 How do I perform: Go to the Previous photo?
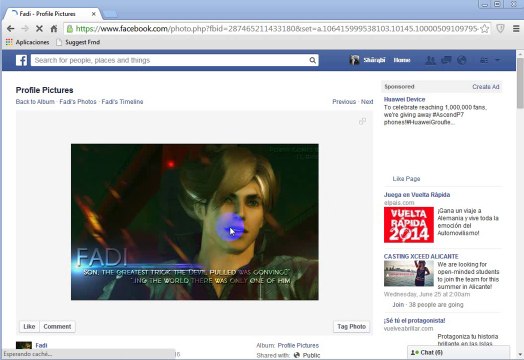[x=344, y=102]
